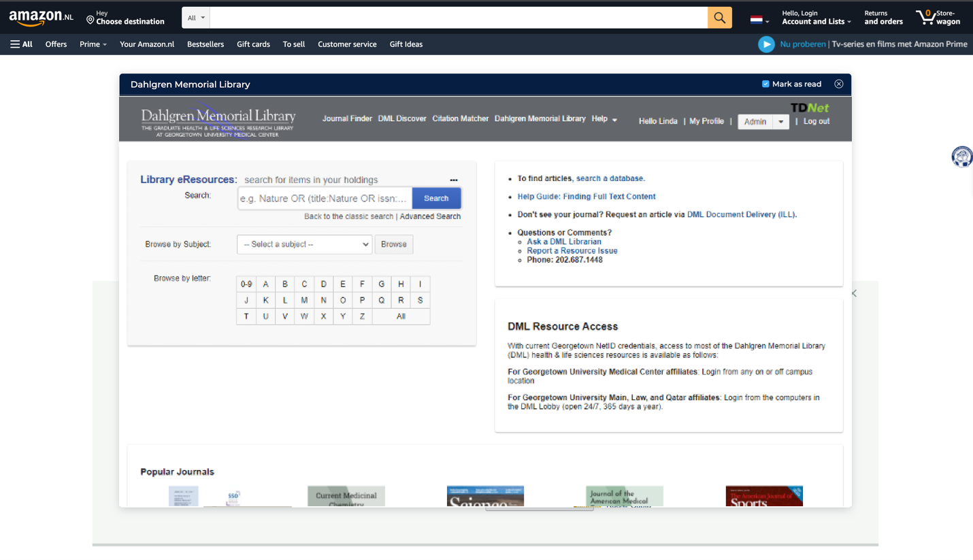Open Gift Ideas

(406, 44)
